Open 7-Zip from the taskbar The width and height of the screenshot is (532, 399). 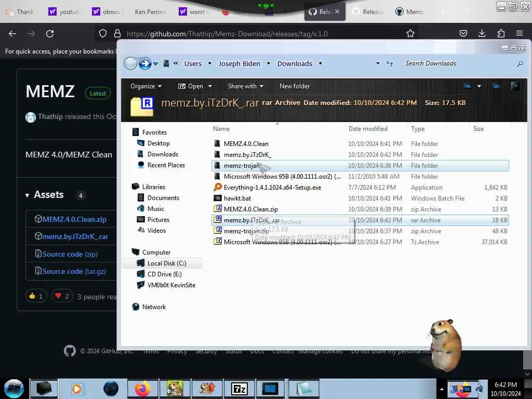point(239,389)
